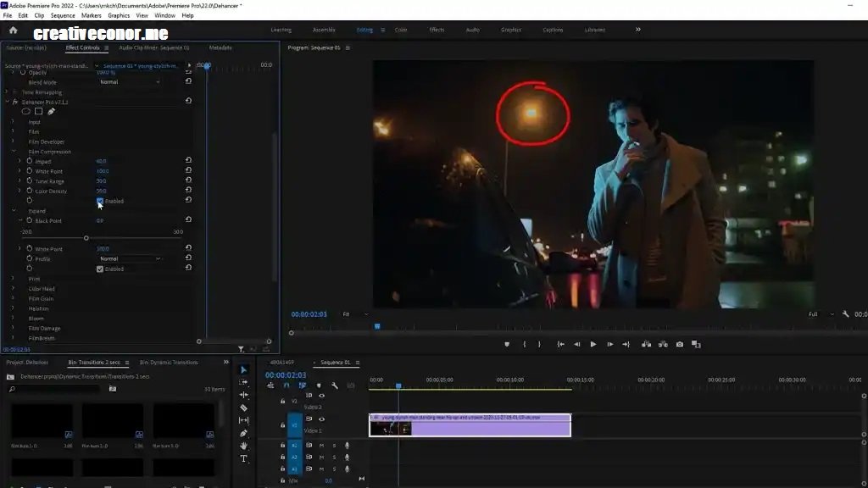Reset the Black Point parameter

point(188,219)
